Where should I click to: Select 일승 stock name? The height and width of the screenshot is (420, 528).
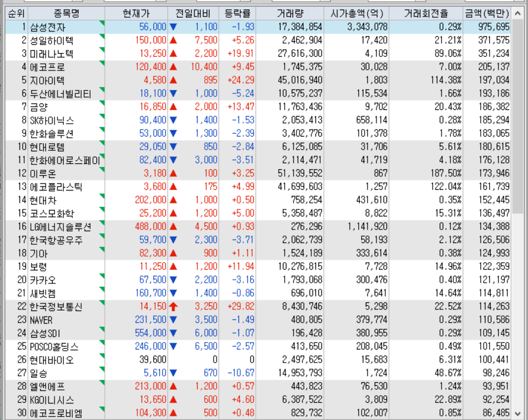38,373
